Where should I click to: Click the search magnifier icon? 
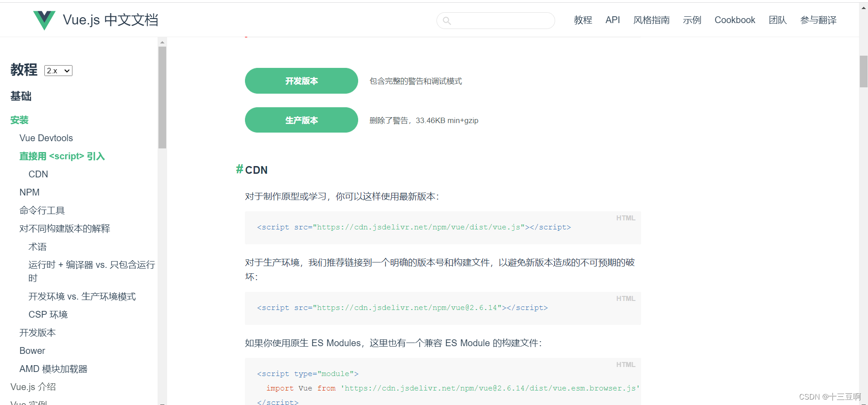coord(446,21)
